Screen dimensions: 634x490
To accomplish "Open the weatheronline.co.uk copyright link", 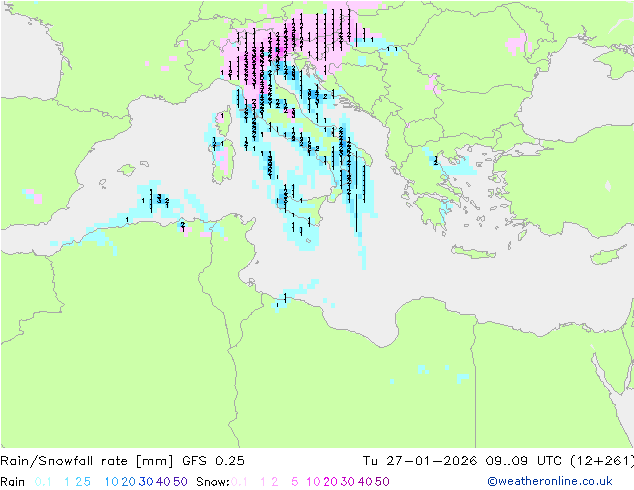I will pyautogui.click(x=550, y=481).
